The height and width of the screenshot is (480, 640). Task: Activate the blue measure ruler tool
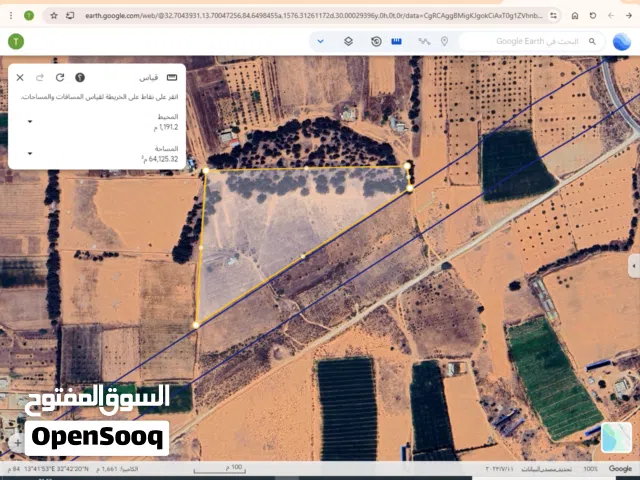(x=396, y=41)
